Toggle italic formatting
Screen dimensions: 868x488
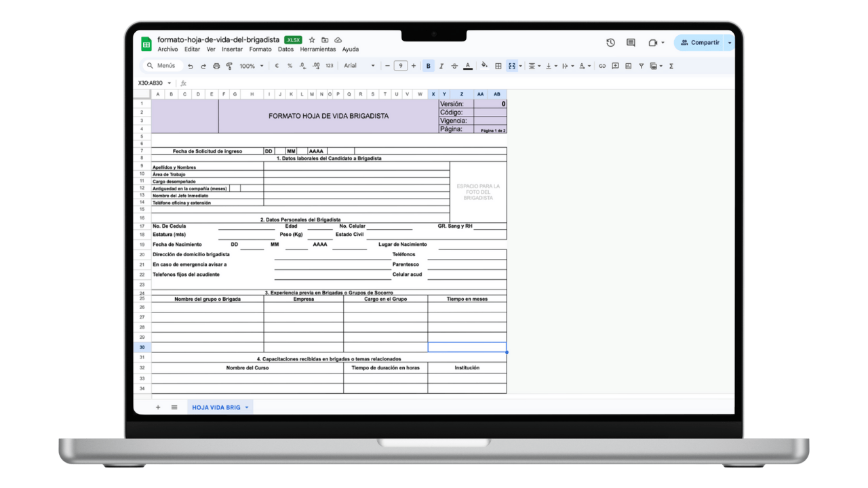pyautogui.click(x=441, y=66)
